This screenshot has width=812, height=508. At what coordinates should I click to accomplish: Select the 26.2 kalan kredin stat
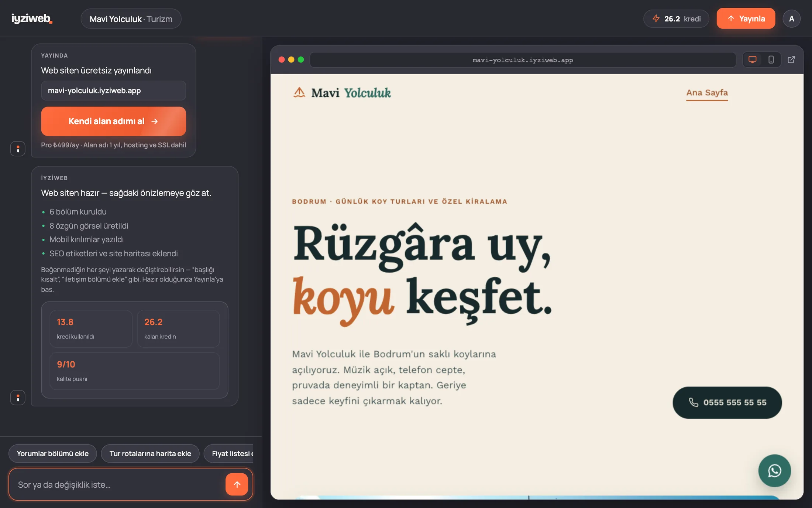tap(178, 328)
